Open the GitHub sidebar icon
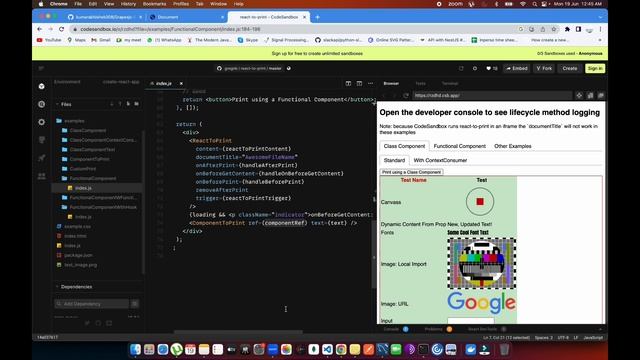The width and height of the screenshot is (640, 360). (x=42, y=140)
